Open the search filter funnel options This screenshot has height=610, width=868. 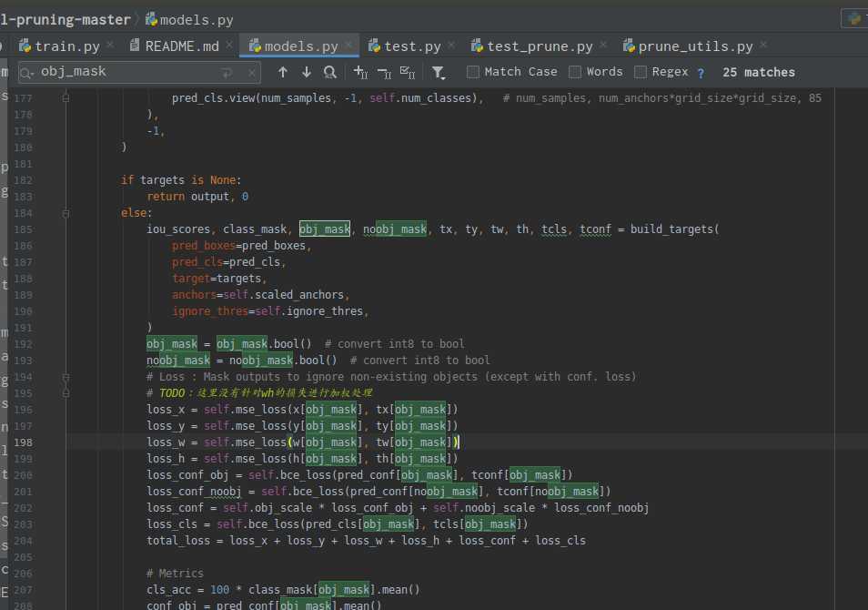438,72
